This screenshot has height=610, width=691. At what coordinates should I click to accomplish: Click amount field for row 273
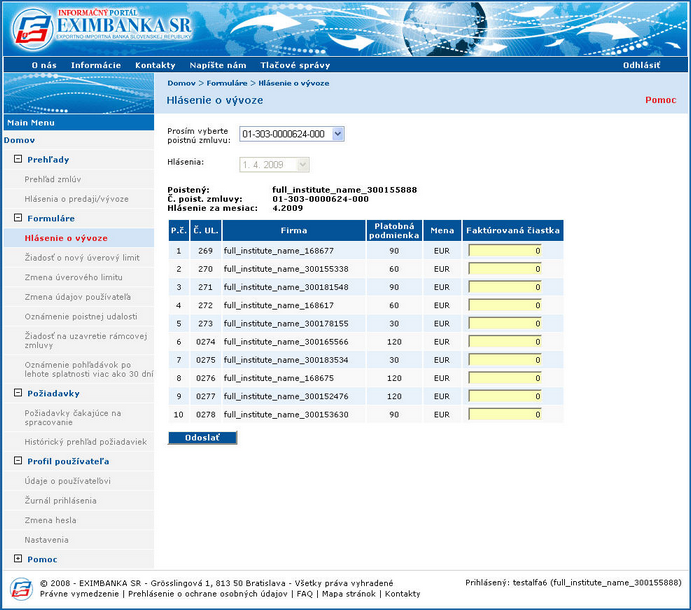505,324
